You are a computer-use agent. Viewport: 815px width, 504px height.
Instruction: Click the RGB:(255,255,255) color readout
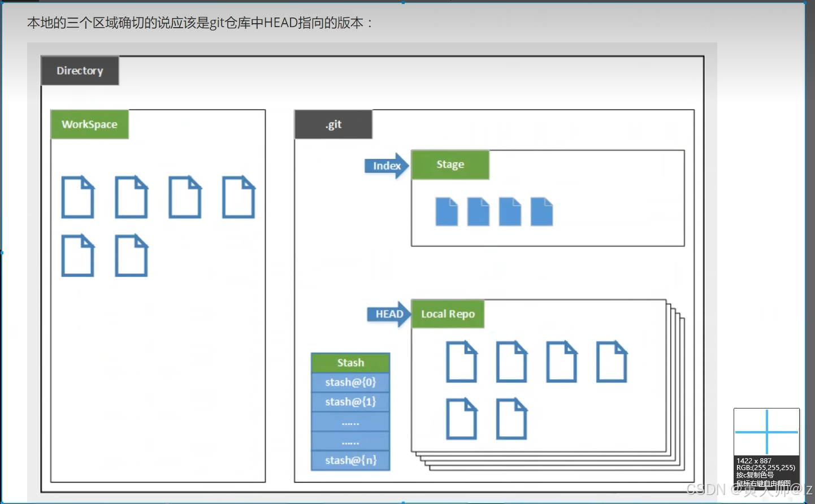tap(766, 468)
